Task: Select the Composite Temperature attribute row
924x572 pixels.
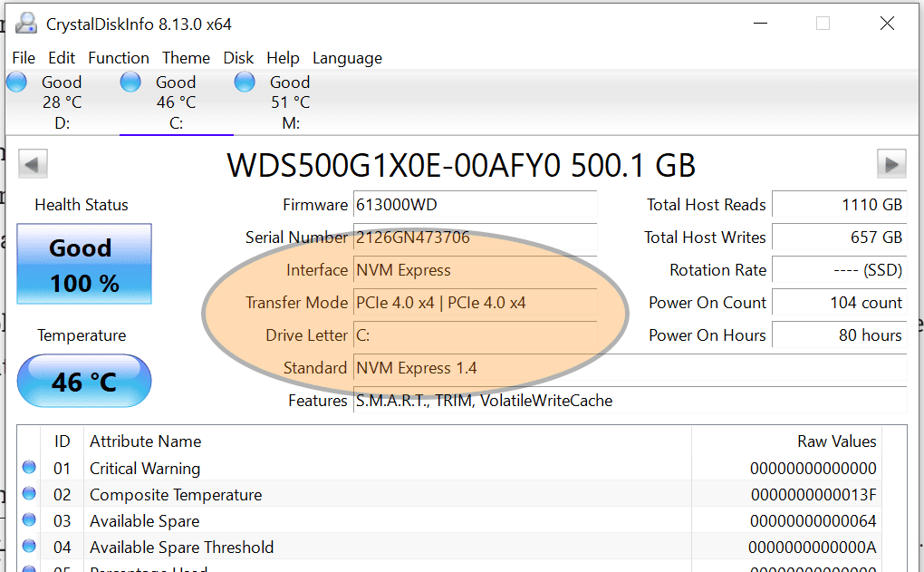Action: pyautogui.click(x=449, y=494)
